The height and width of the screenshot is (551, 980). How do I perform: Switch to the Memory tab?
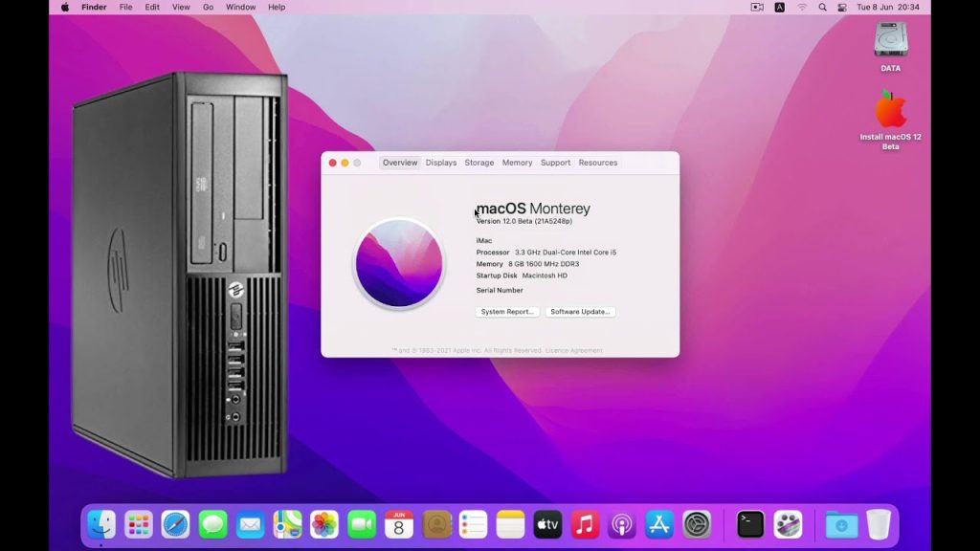pos(517,163)
